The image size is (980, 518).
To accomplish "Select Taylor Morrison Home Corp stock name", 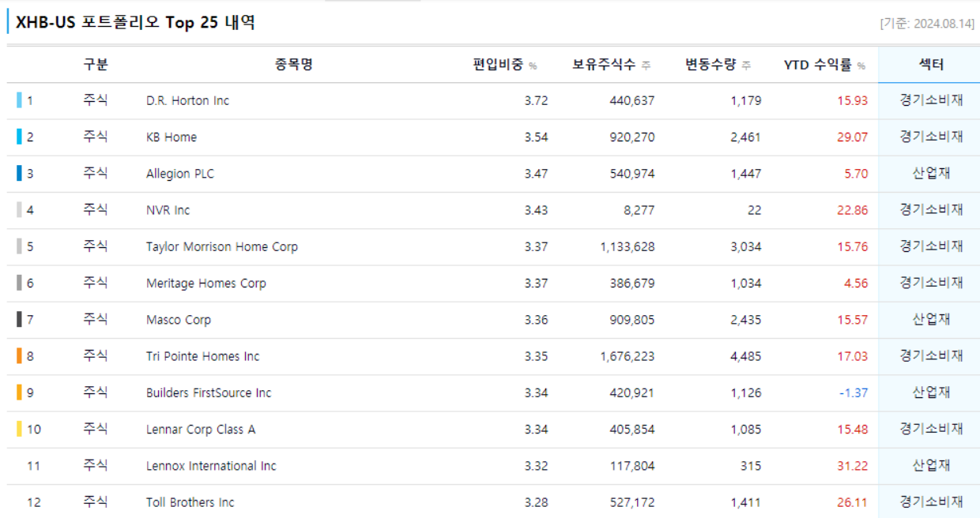I will coord(222,247).
